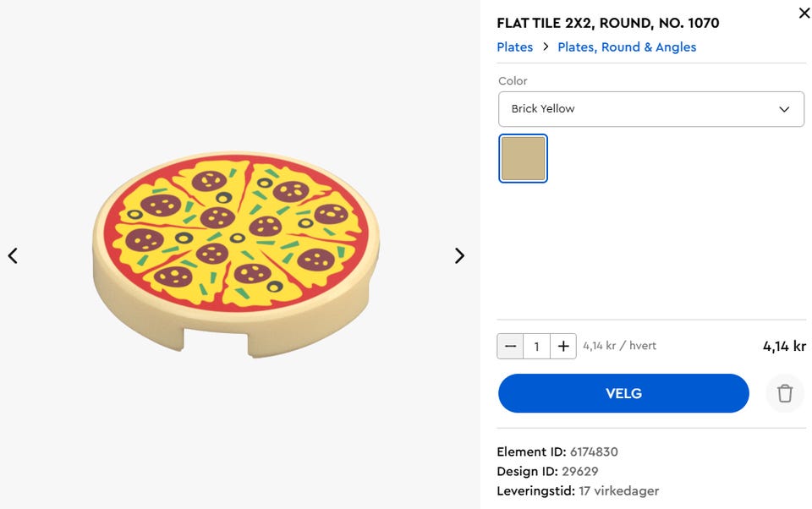The height and width of the screenshot is (509, 812).
Task: Click the breadcrumb separator chevron
Action: point(546,47)
